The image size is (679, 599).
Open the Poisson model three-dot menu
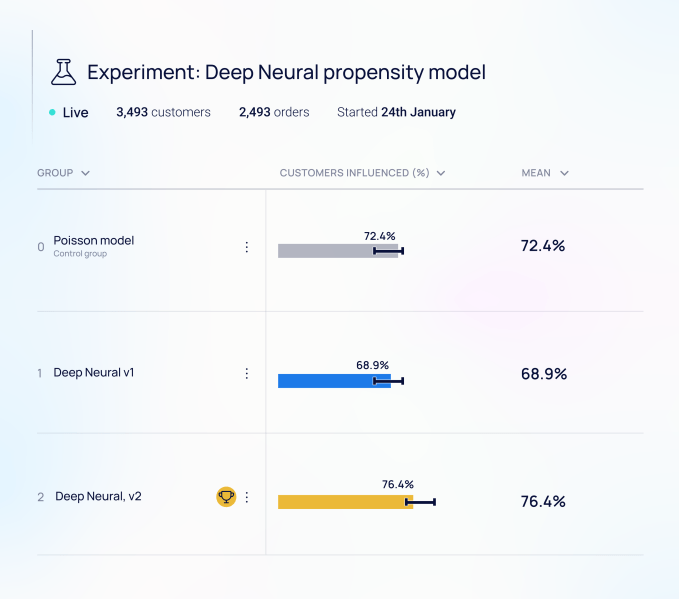(x=247, y=247)
